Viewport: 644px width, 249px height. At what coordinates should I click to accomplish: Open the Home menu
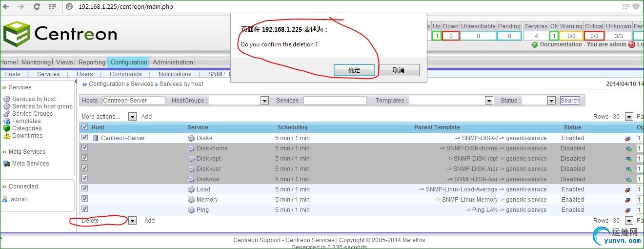coord(8,62)
